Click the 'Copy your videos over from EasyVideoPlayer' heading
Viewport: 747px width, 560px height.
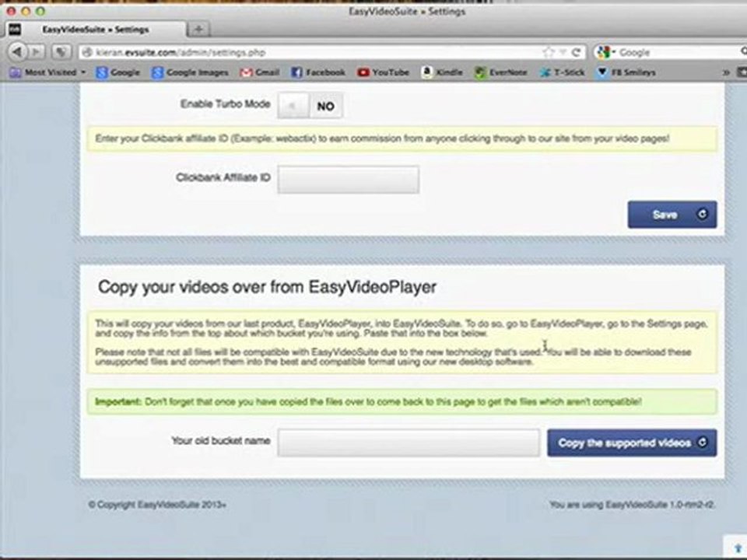[x=267, y=287]
